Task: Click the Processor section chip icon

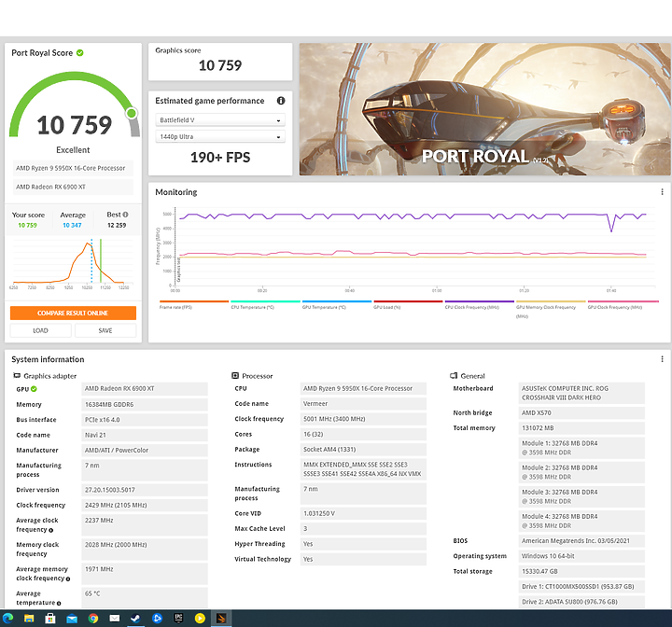Action: tap(235, 376)
